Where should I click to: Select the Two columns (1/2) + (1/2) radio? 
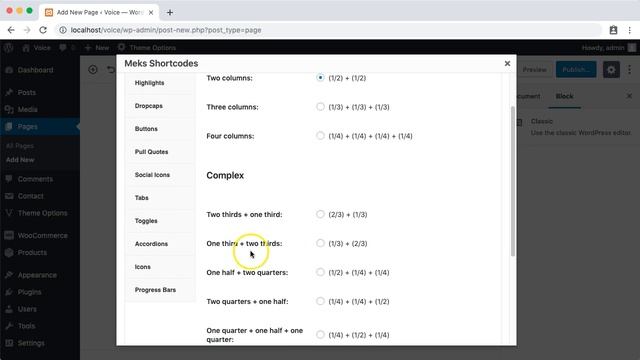pyautogui.click(x=320, y=78)
